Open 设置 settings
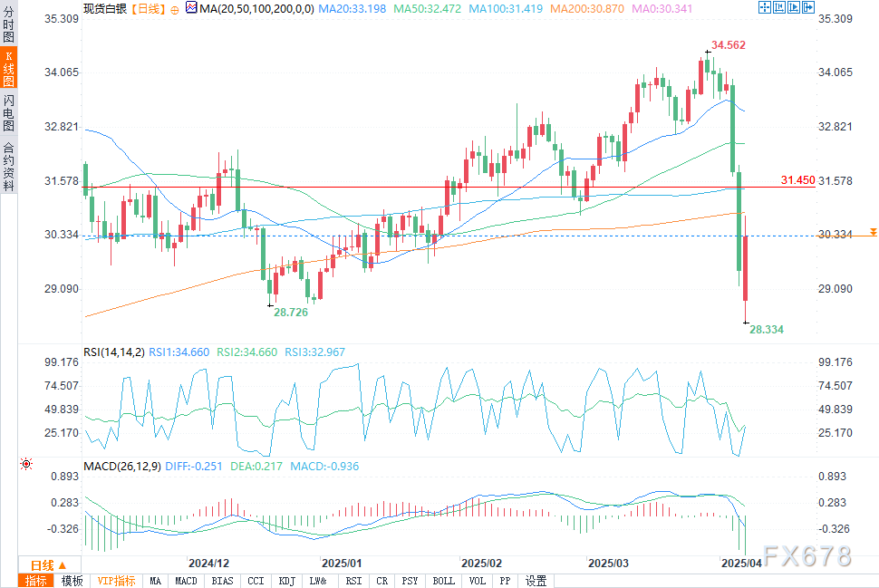 click(536, 581)
